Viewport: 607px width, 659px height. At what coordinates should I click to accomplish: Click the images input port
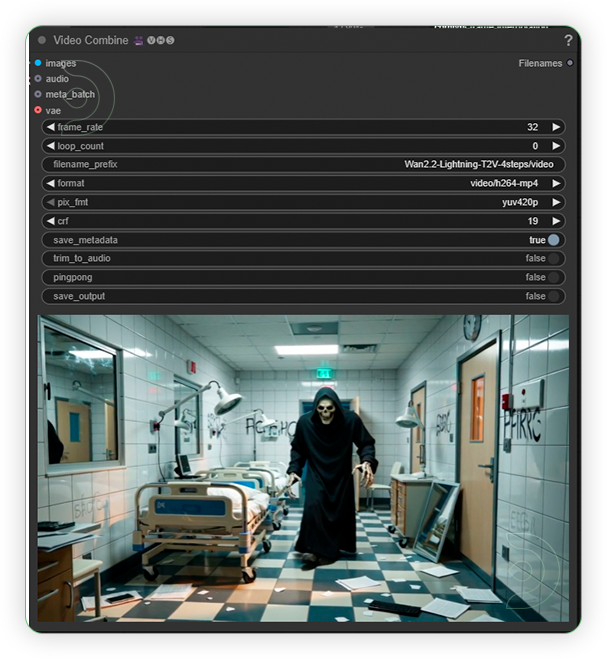(38, 63)
